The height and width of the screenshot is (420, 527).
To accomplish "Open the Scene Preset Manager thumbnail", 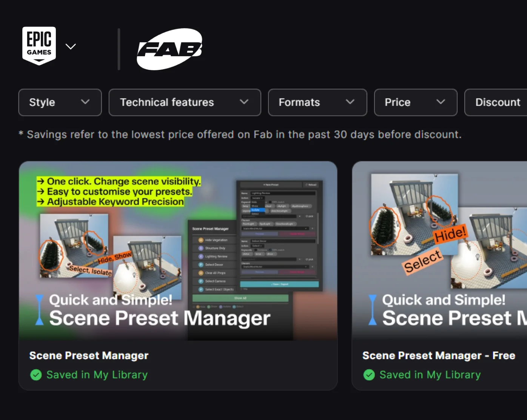I will click(178, 251).
